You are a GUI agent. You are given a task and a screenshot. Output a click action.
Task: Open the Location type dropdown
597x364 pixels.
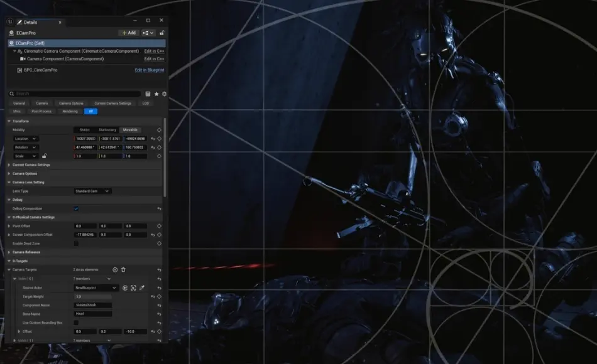[x=25, y=139]
